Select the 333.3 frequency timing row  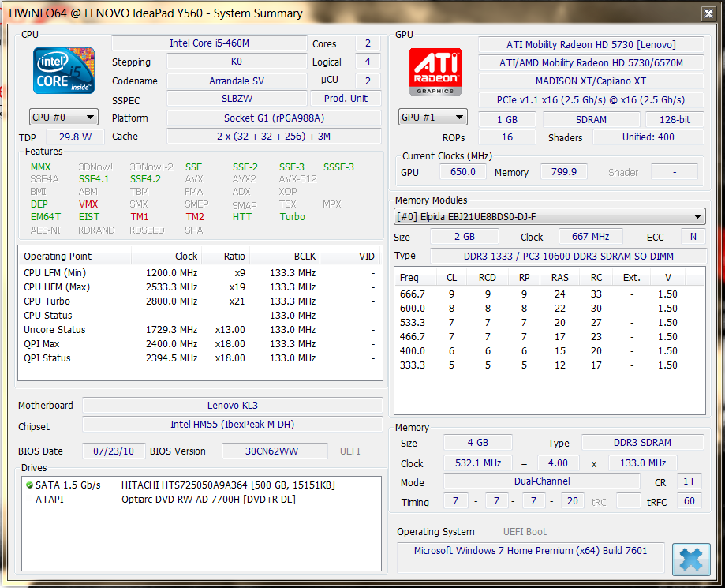tap(549, 365)
